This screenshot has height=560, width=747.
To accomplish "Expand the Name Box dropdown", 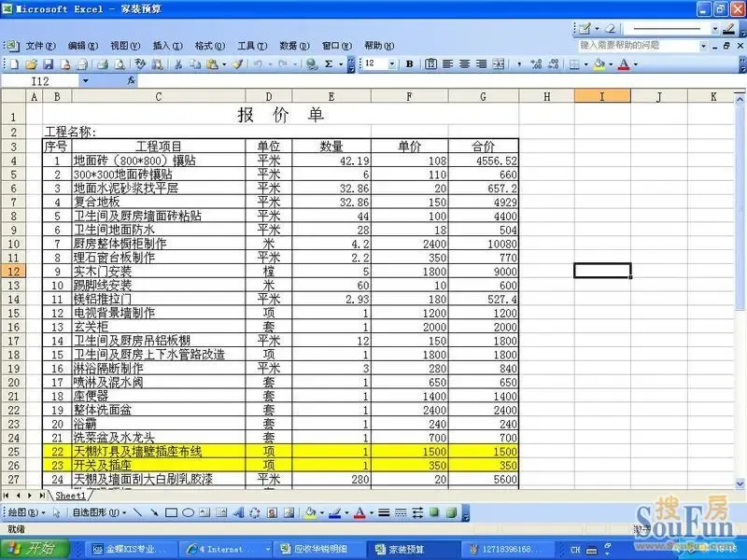I will click(x=85, y=81).
